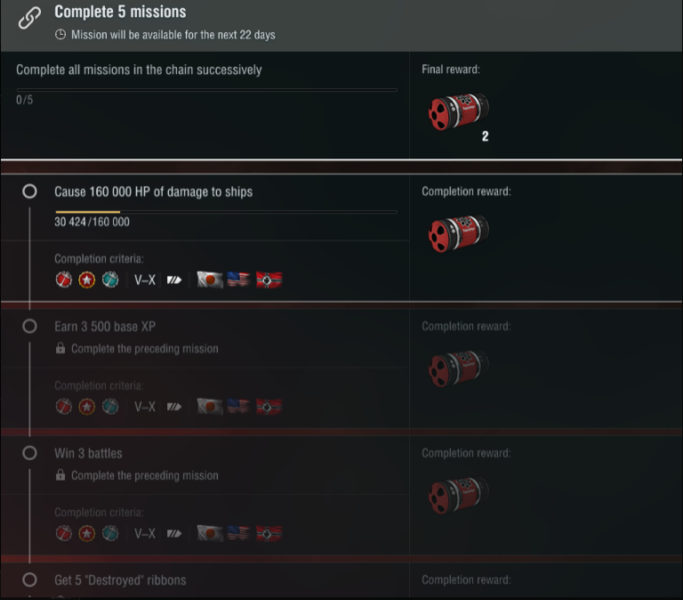
Task: Click the clock icon next to mission availability
Action: (60, 35)
